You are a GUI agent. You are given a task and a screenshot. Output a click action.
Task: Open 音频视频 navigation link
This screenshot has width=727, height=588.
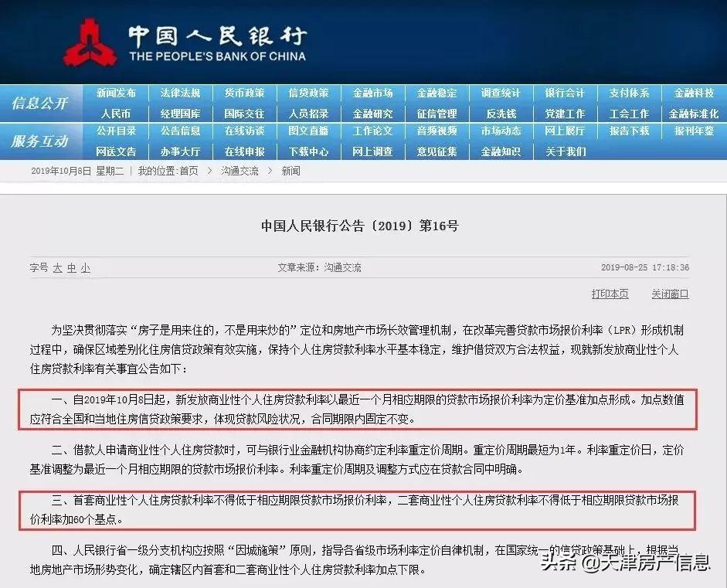[x=437, y=131]
